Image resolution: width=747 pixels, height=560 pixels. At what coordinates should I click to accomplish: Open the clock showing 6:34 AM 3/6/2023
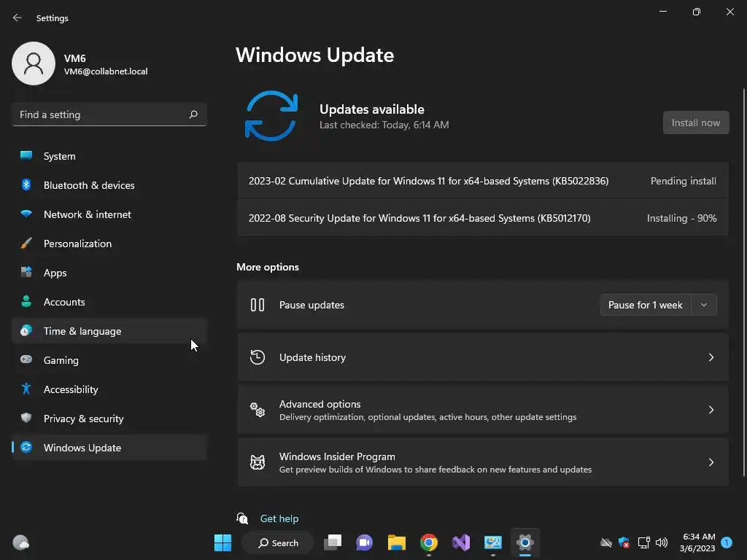point(698,542)
